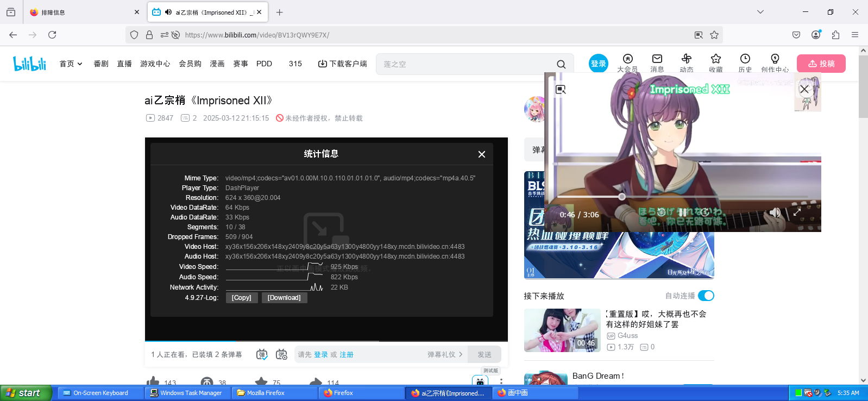Click the 注册 link in danmaku bar
The image size is (868, 401).
[x=347, y=354]
